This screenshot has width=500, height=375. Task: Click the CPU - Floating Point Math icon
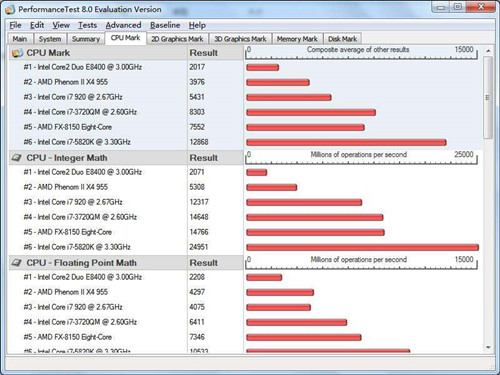pyautogui.click(x=17, y=263)
